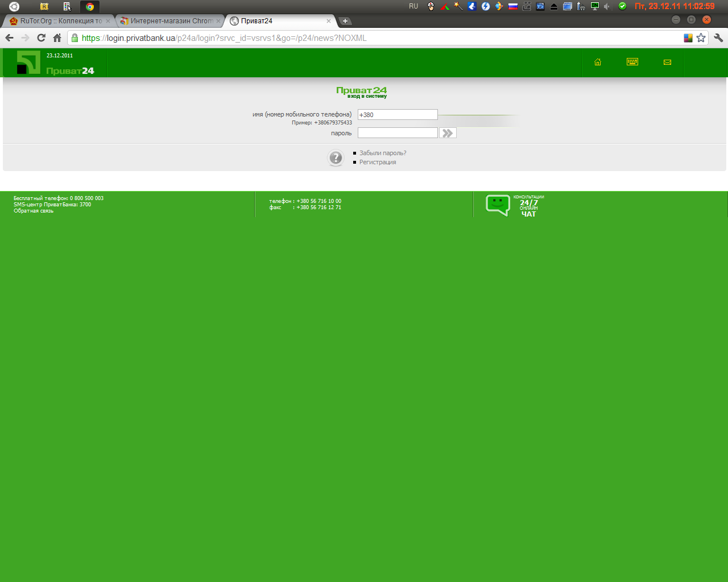Click free phone 0 800 500 003 text

(59, 198)
